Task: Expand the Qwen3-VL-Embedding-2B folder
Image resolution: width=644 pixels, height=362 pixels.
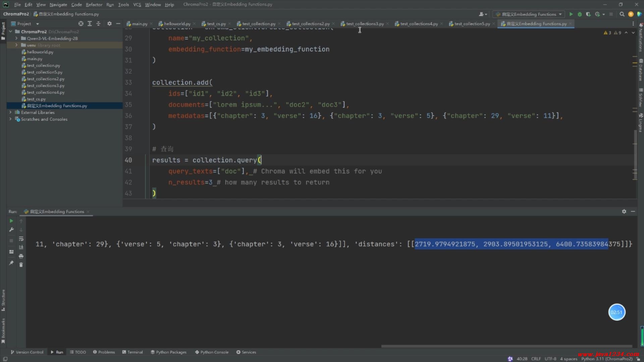Action: 16,39
